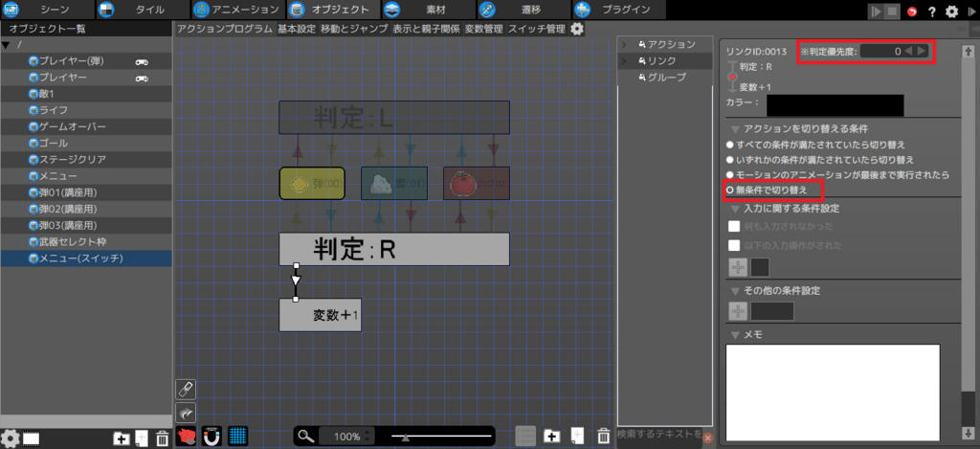Stop test play with the square icon

tap(893, 11)
